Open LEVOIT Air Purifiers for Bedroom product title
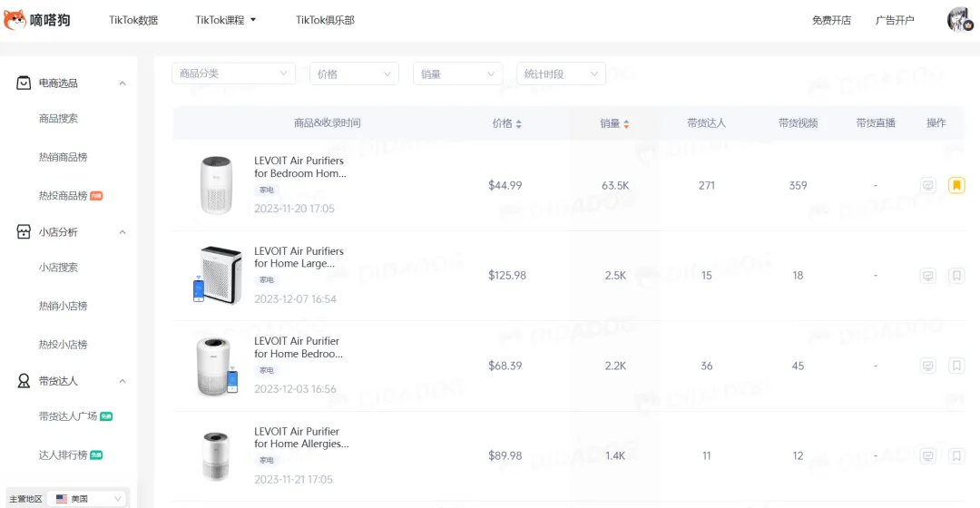 coord(300,167)
